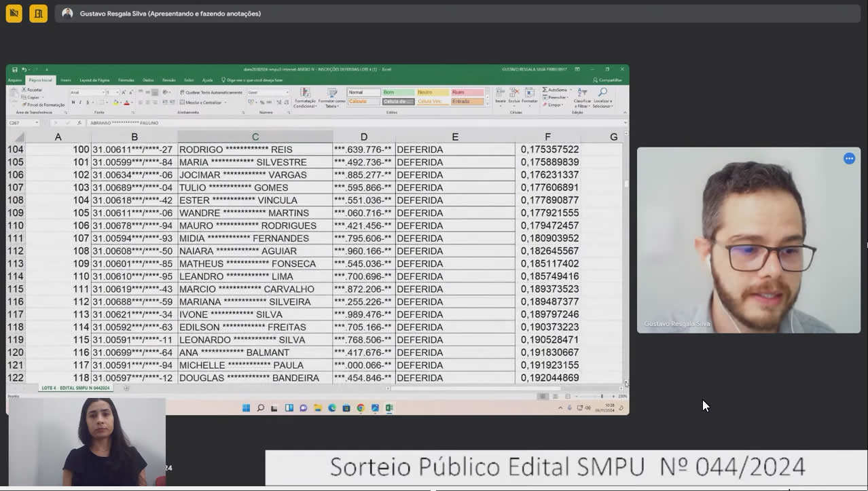This screenshot has height=491, width=868.
Task: Click the AutoSoma sigma icon
Action: coord(545,90)
